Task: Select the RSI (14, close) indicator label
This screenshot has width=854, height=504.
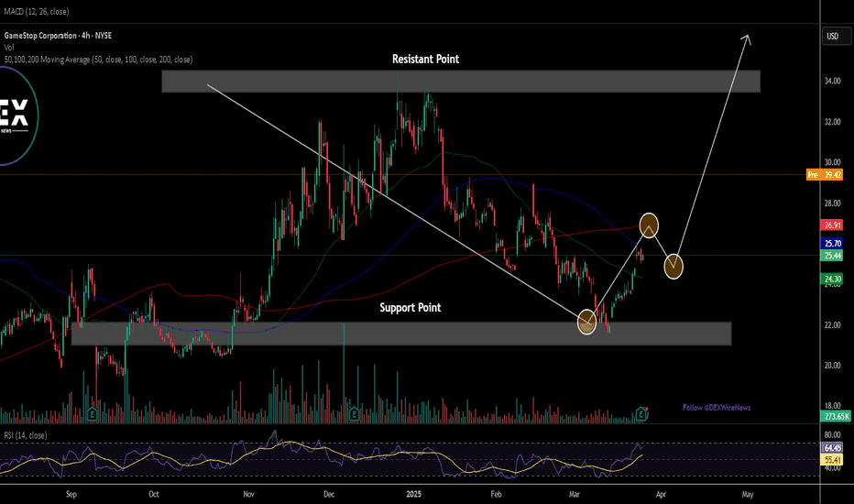Action: pyautogui.click(x=26, y=435)
